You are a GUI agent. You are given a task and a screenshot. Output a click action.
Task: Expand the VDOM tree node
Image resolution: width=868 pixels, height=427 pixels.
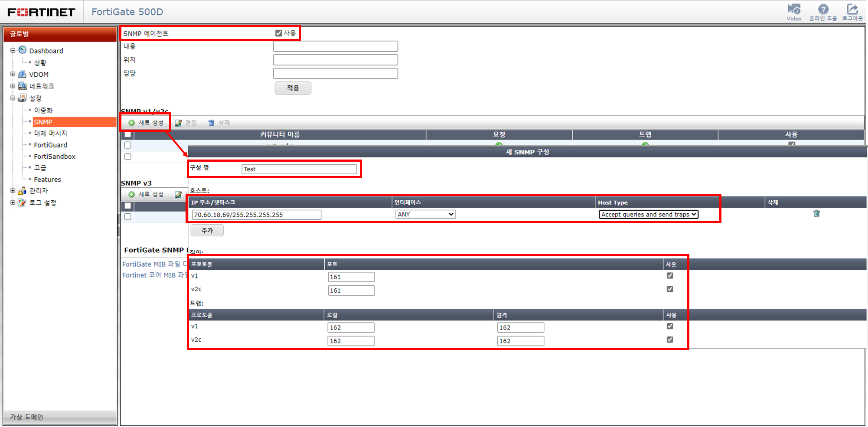pos(13,74)
